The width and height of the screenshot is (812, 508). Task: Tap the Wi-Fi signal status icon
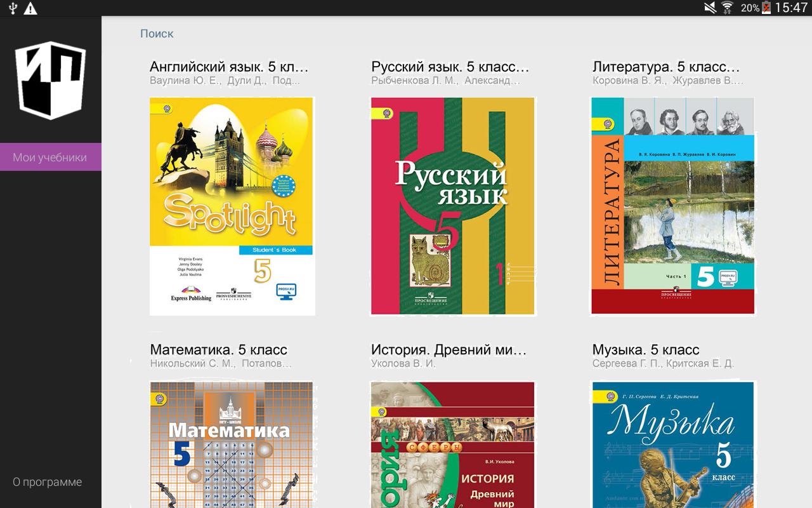pyautogui.click(x=728, y=8)
